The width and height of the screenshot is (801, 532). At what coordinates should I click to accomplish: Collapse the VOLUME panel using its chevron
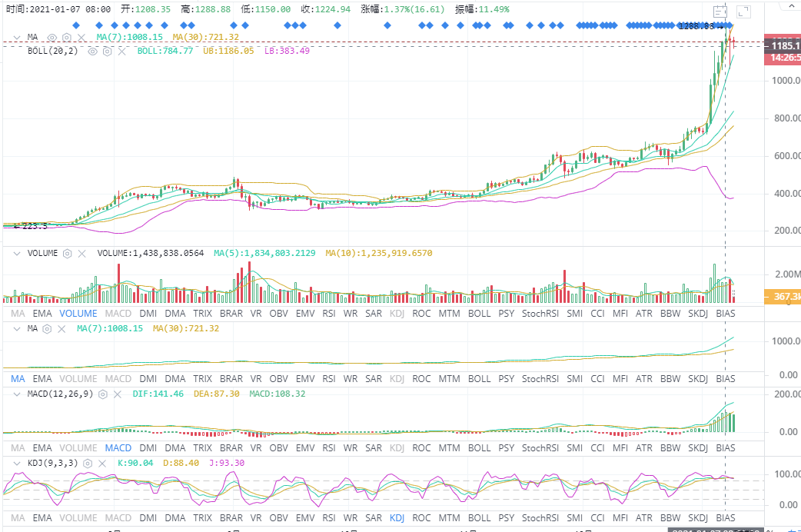(18, 253)
